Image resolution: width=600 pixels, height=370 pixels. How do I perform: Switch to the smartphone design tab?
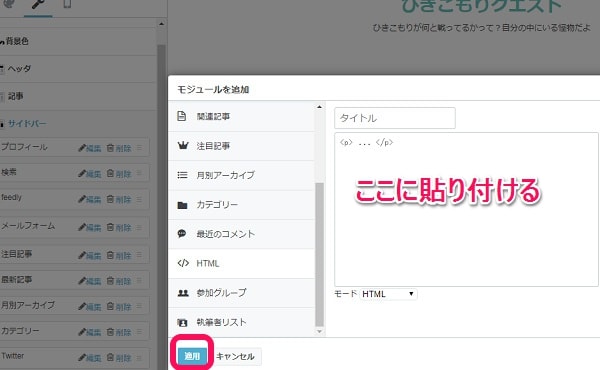coord(67,5)
